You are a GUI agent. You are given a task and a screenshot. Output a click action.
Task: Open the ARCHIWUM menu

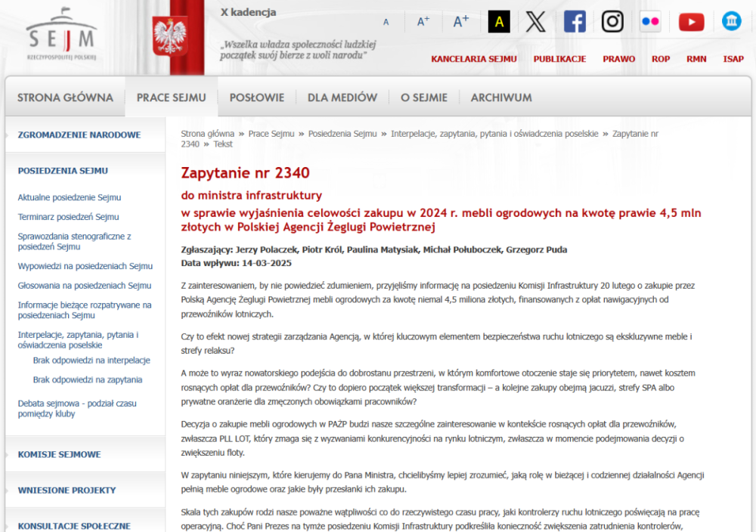[500, 97]
